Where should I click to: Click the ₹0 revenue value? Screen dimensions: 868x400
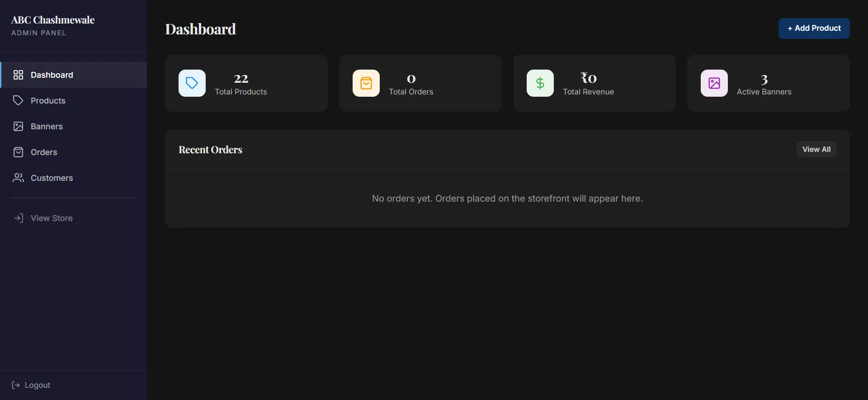pyautogui.click(x=589, y=79)
